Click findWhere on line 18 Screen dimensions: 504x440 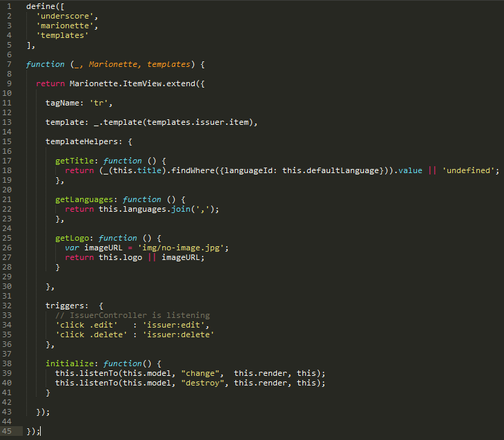coord(193,170)
